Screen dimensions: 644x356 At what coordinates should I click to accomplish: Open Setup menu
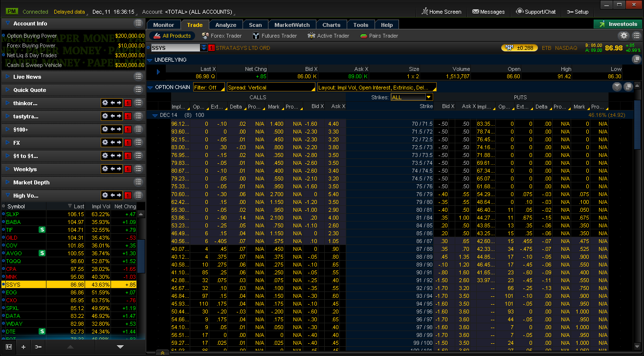578,12
